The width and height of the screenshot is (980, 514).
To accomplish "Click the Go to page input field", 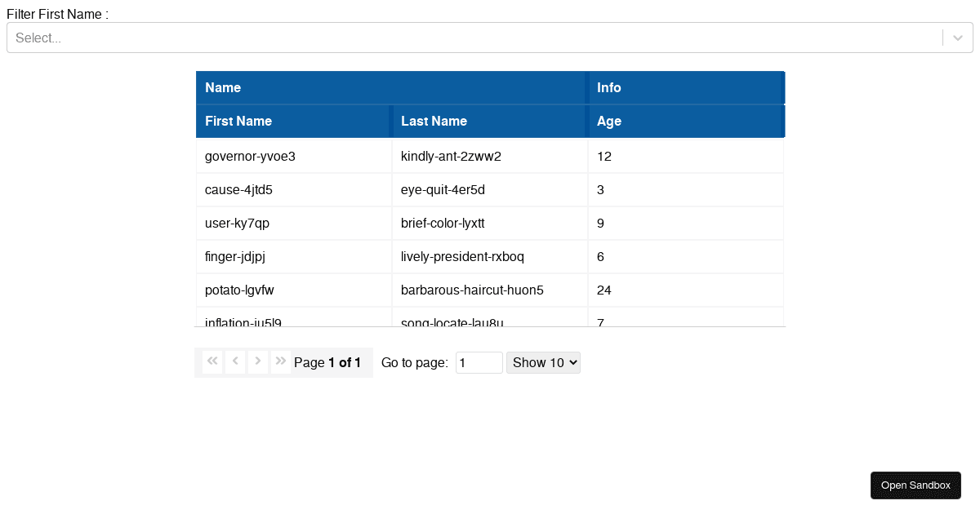I will point(479,362).
